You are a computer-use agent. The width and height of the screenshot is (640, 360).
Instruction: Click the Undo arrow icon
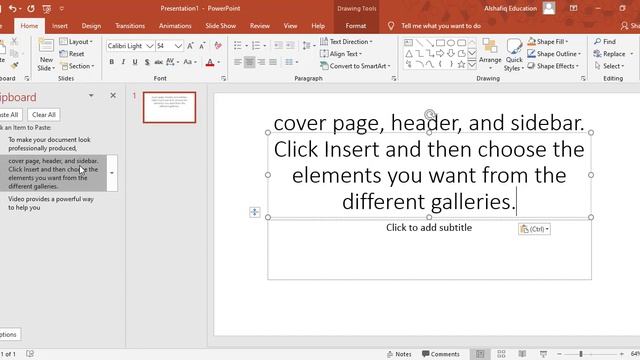click(x=13, y=8)
